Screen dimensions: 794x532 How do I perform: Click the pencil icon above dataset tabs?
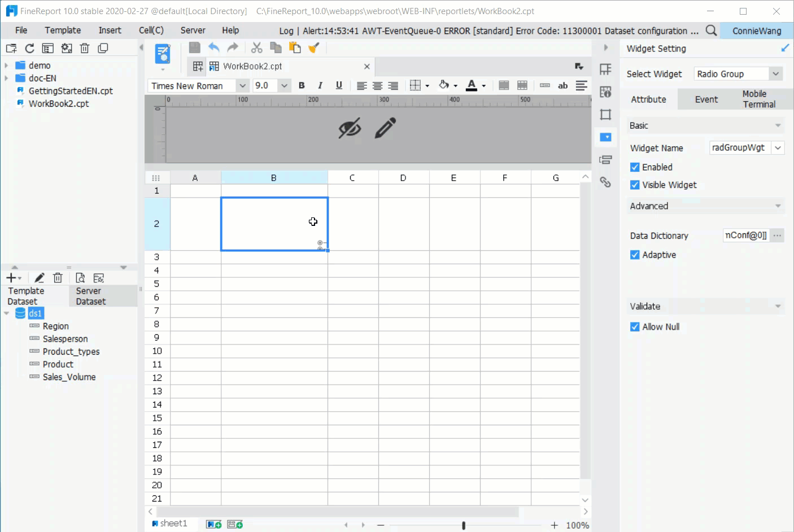[39, 278]
